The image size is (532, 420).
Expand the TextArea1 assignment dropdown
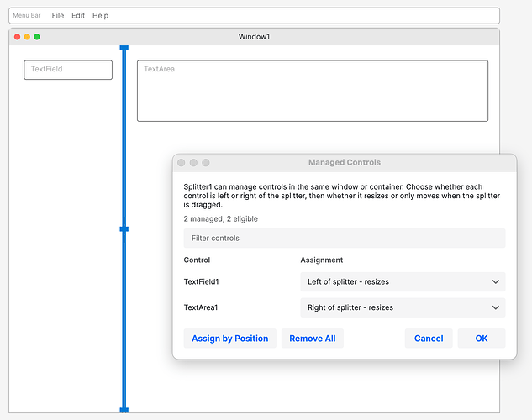(x=403, y=307)
